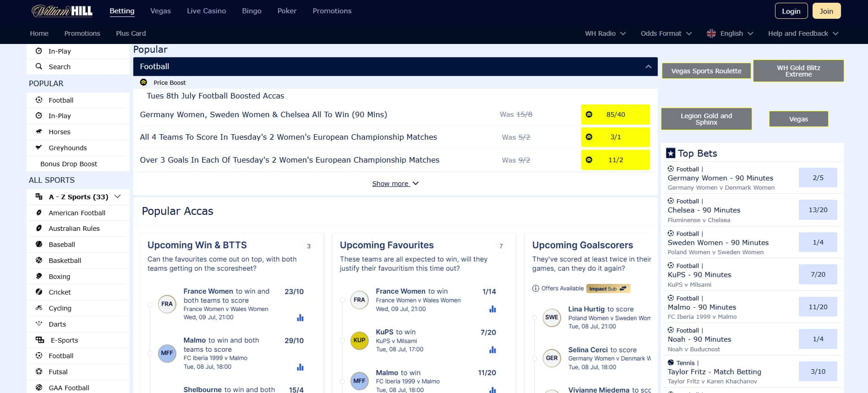Click the info icon beside Offers Available
This screenshot has width=868, height=393.
tap(535, 288)
